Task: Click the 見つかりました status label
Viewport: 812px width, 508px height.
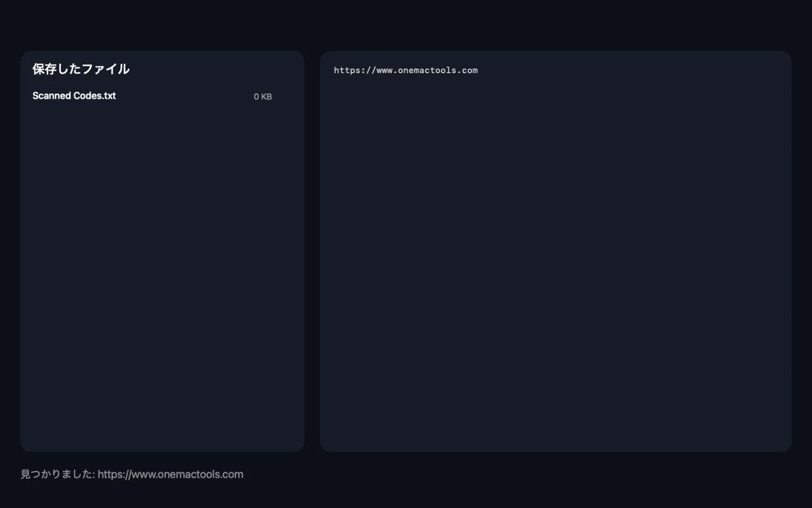Action: [x=57, y=474]
